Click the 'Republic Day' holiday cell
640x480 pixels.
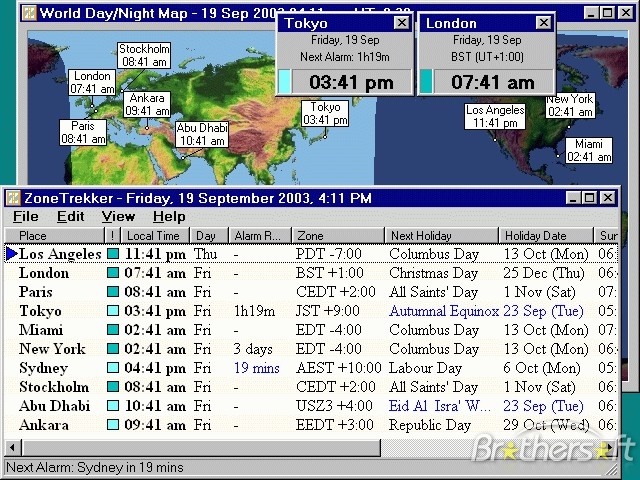(430, 424)
